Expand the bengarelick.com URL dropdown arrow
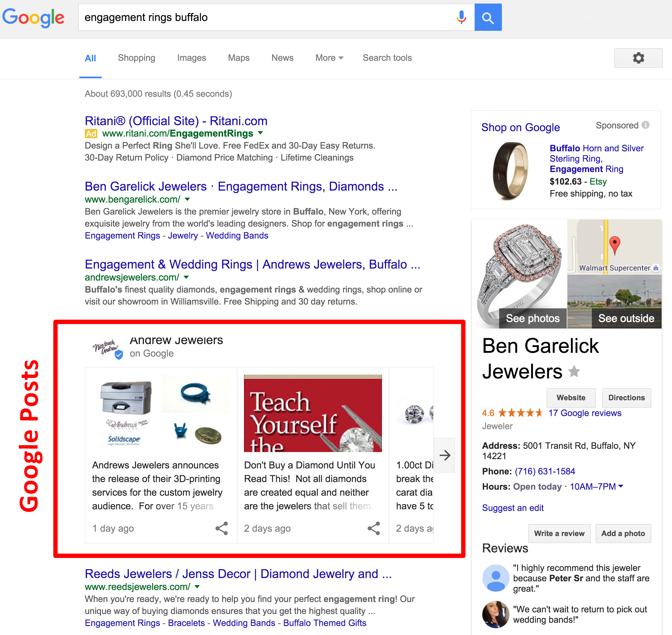 (x=188, y=199)
